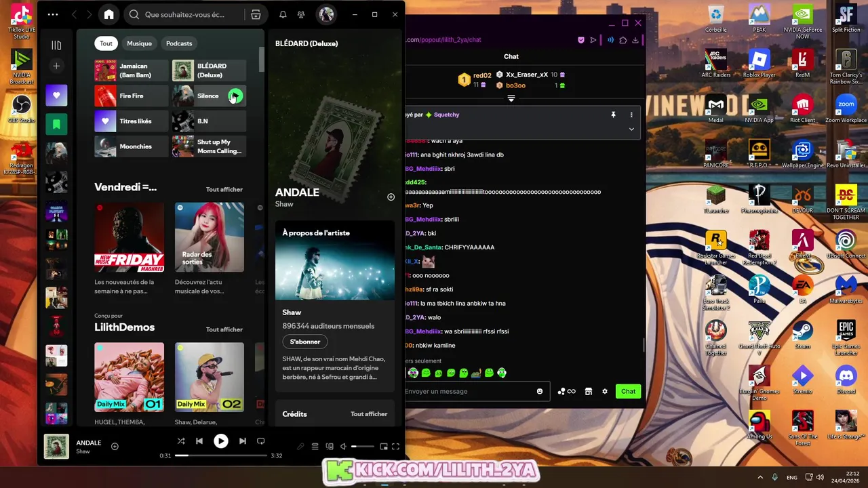Open Spotify profile avatar menu
The width and height of the screenshot is (868, 488).
pyautogui.click(x=326, y=14)
